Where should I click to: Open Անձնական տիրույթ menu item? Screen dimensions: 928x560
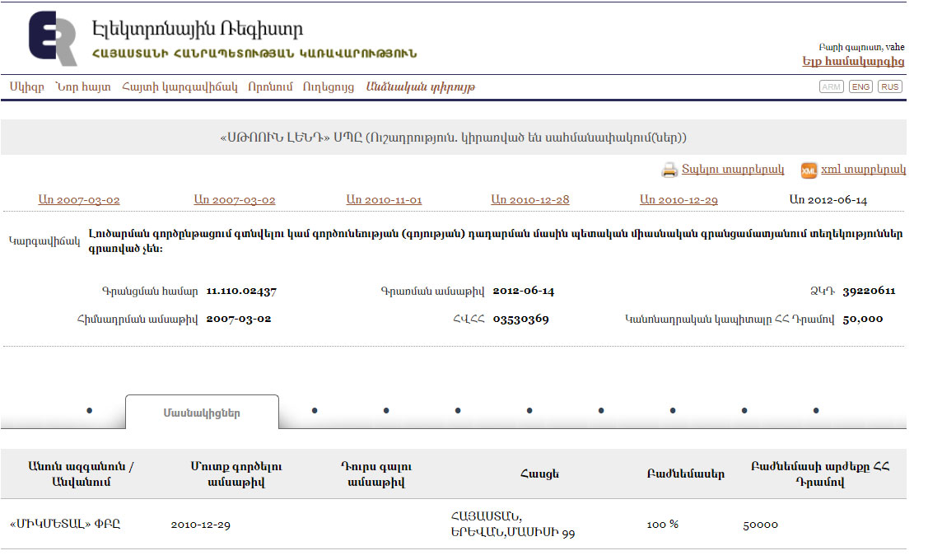[x=420, y=87]
